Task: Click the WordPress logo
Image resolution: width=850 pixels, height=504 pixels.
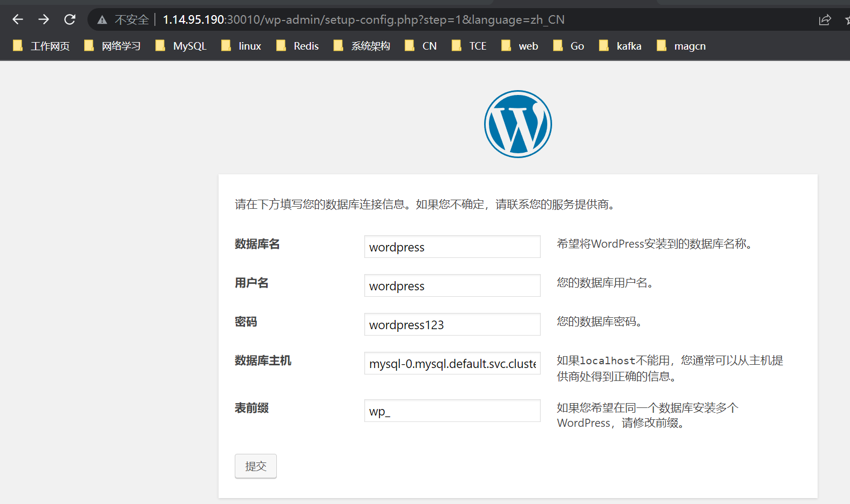Action: (518, 124)
